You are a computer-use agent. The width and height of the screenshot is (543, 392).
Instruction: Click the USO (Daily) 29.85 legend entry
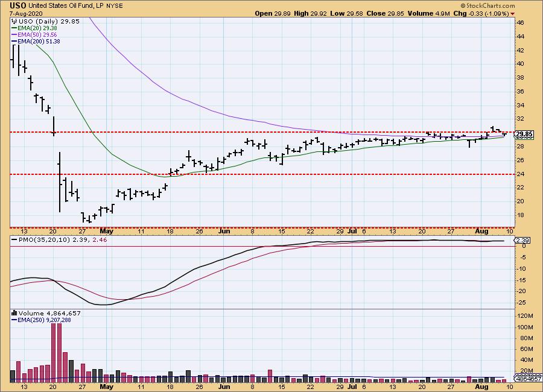[x=49, y=21]
